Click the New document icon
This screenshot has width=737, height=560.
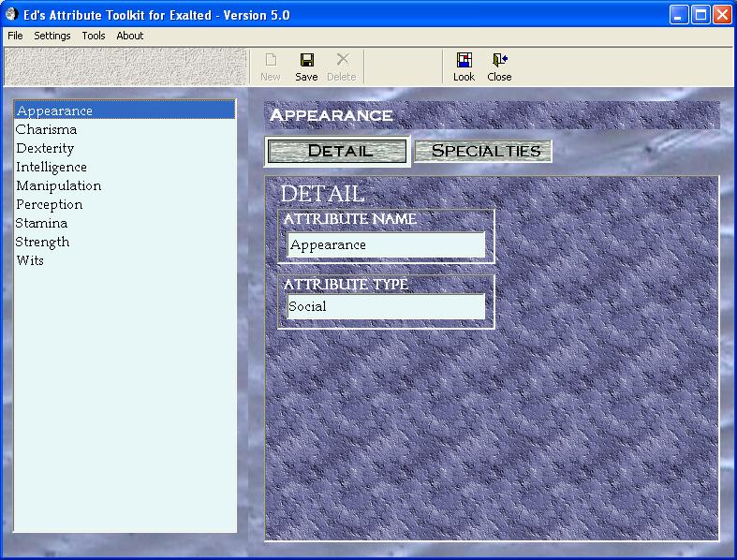271,60
